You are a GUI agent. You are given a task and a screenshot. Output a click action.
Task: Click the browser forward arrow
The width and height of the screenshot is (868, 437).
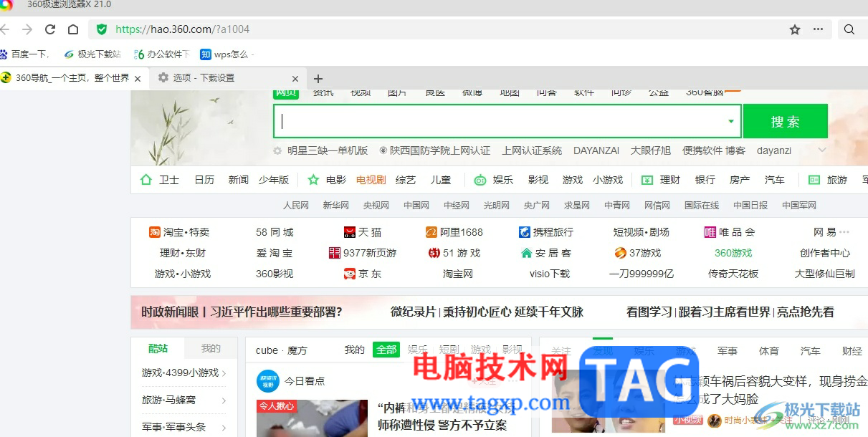click(27, 29)
